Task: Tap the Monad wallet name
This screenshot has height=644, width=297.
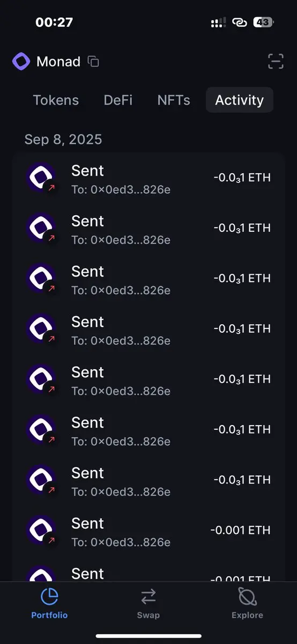Action: pyautogui.click(x=58, y=62)
